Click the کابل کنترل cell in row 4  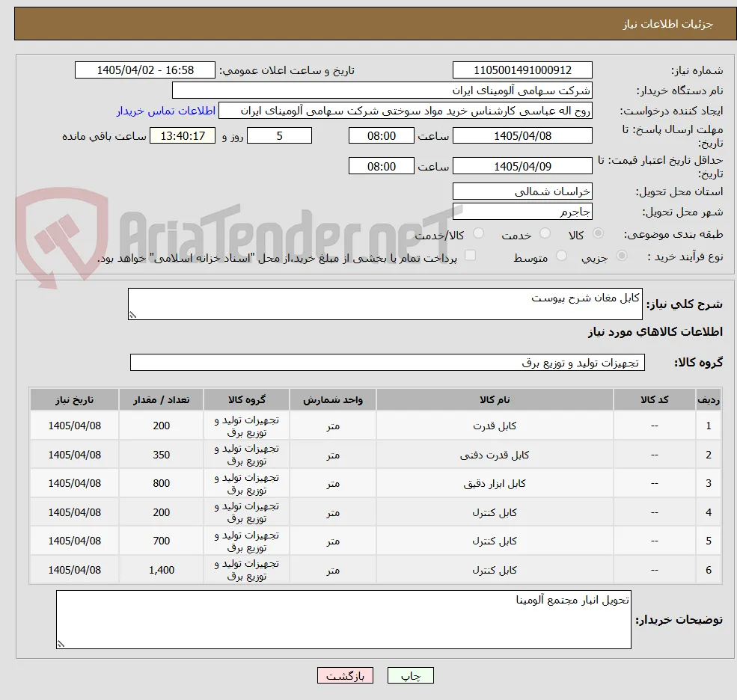(x=495, y=512)
